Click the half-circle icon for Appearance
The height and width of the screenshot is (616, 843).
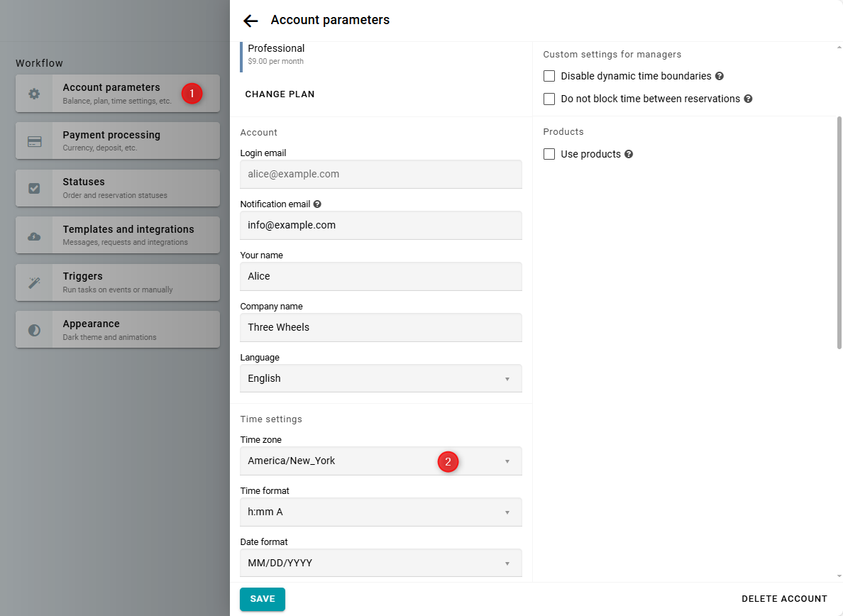click(34, 330)
